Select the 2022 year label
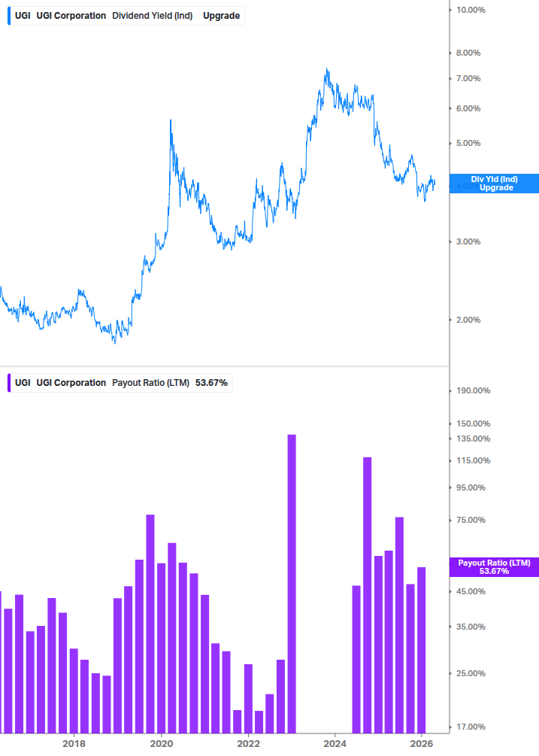Image resolution: width=539 pixels, height=756 pixels. coord(249,743)
